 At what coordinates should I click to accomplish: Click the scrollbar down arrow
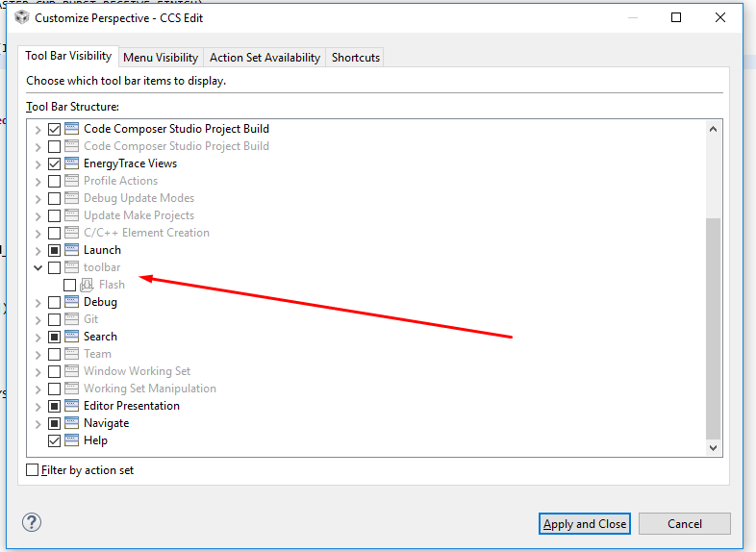(713, 448)
